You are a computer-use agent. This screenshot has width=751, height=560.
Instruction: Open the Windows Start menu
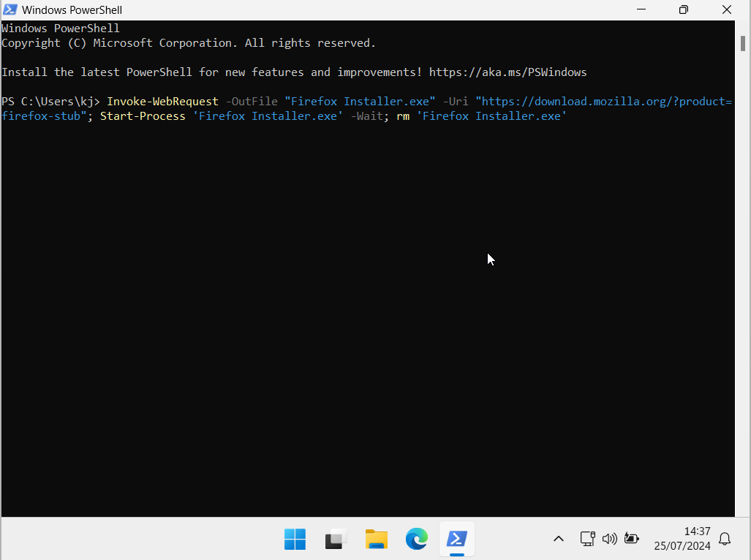[295, 540]
